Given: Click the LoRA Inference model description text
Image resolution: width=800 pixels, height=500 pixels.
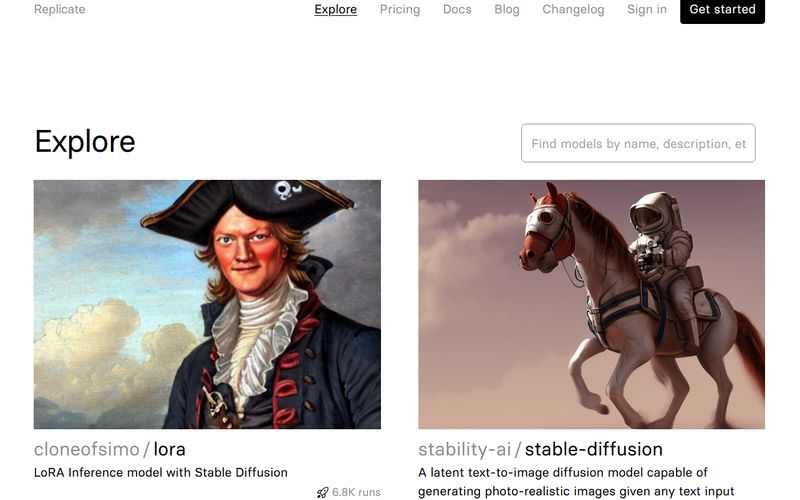Looking at the screenshot, I should click(x=161, y=472).
